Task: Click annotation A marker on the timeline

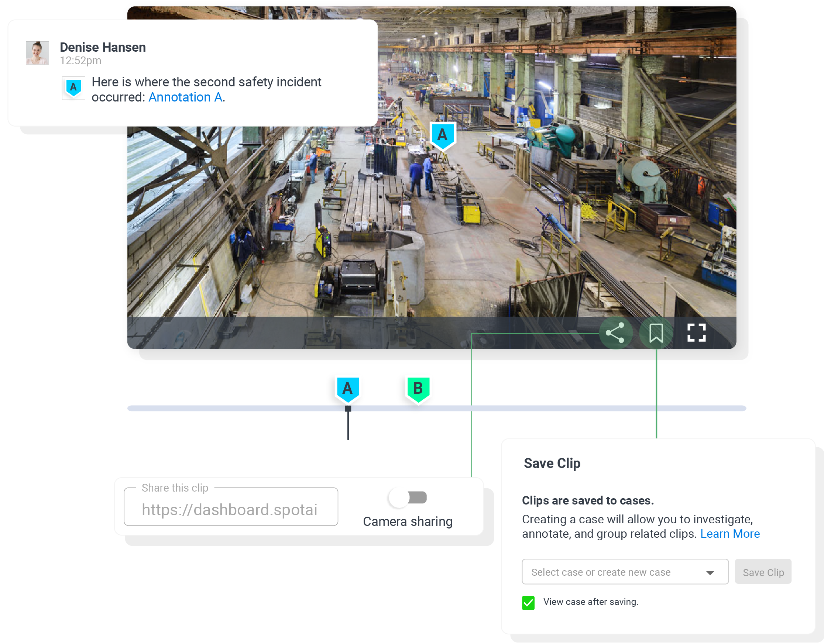Action: coord(347,390)
